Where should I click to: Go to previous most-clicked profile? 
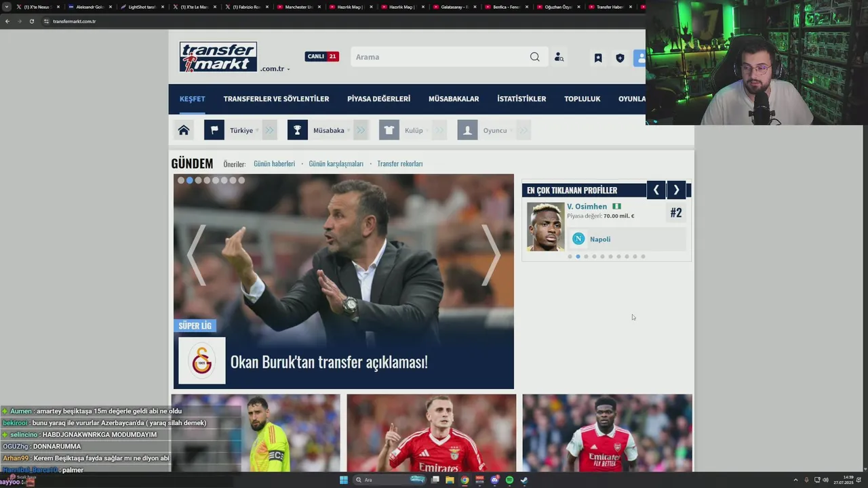pos(656,190)
